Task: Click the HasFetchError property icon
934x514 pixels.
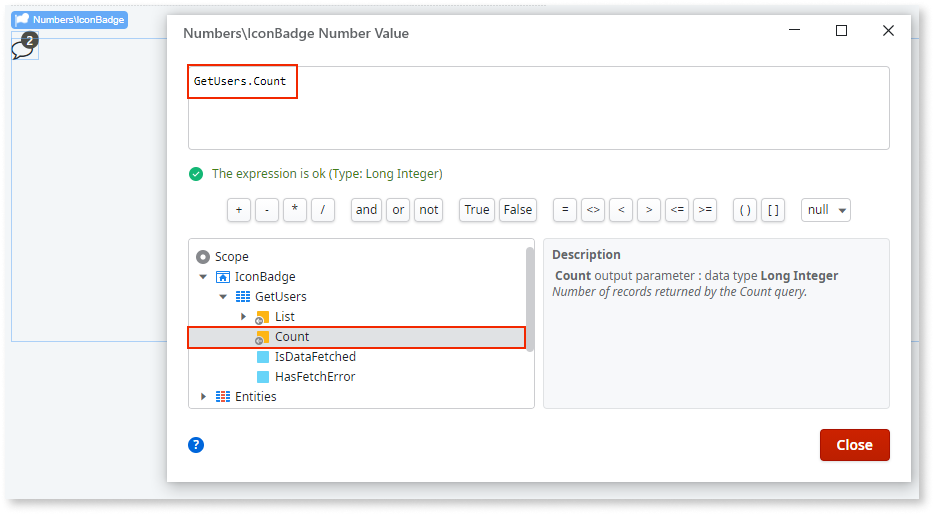Action: (263, 377)
